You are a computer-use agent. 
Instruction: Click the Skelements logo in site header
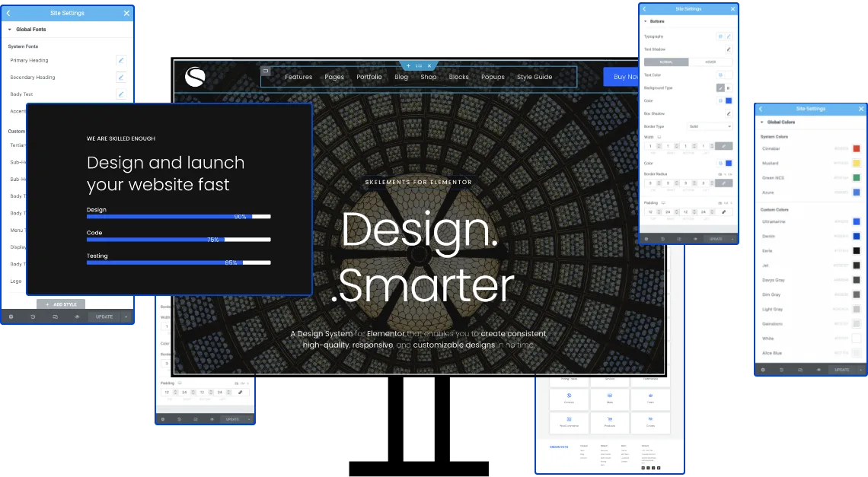coord(196,77)
